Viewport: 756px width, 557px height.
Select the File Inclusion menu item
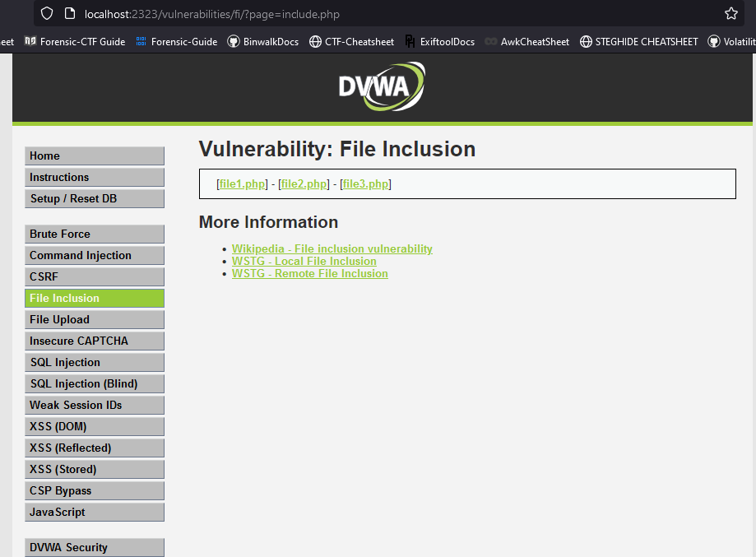coord(95,298)
